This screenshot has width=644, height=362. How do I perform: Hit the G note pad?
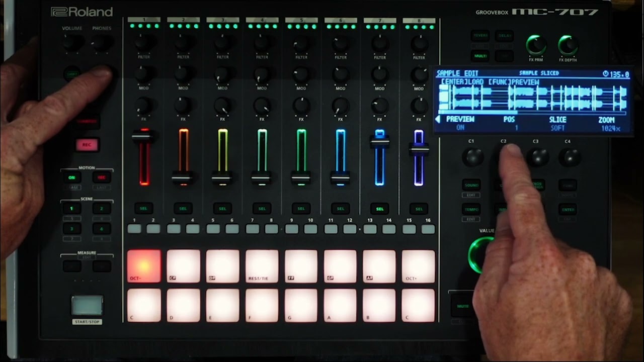pos(301,305)
